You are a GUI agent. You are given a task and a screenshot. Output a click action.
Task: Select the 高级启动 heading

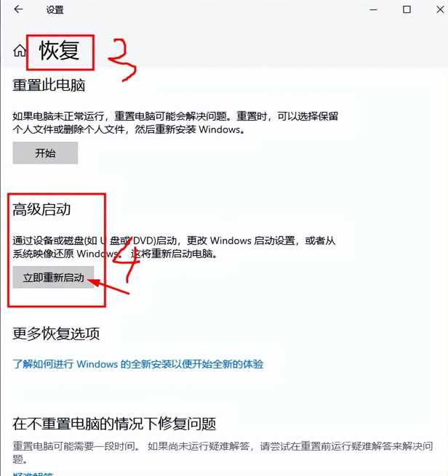41,209
